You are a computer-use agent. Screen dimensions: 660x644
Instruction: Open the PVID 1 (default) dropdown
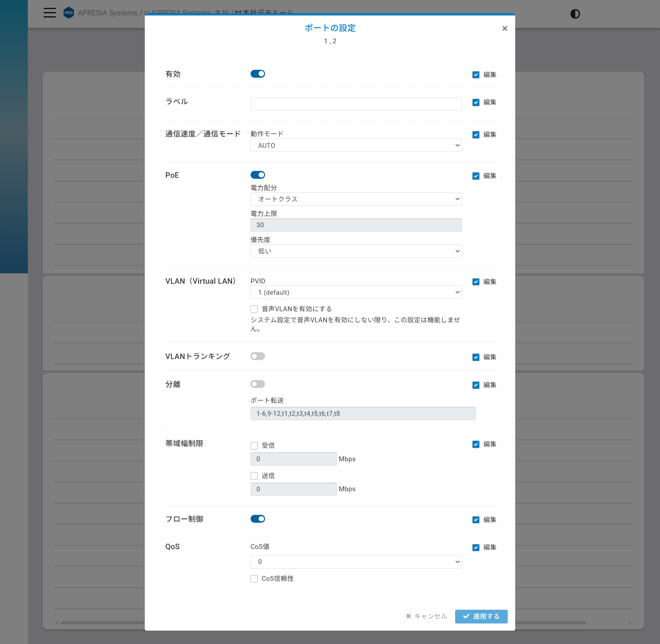click(356, 292)
